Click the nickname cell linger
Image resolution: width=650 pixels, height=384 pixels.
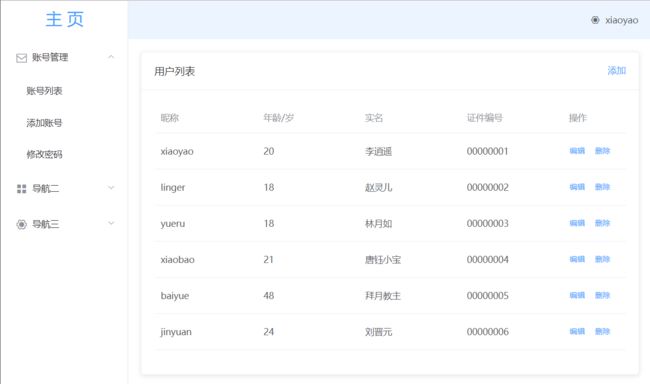173,187
